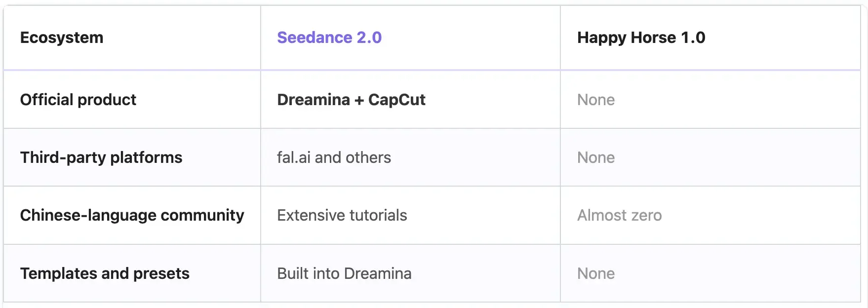Click None in the Third-party platforms row
Image resolution: width=868 pixels, height=308 pixels.
click(x=596, y=157)
